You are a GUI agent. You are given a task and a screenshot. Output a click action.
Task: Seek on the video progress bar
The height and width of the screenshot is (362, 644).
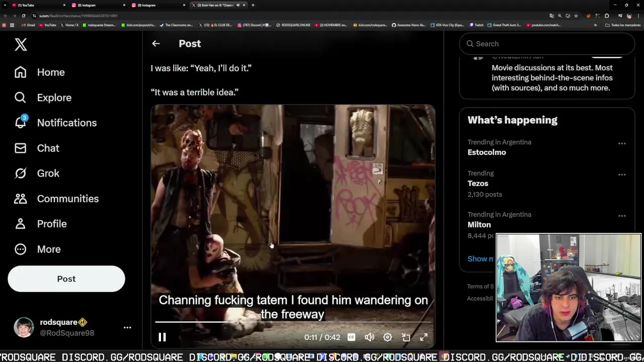pyautogui.click(x=293, y=322)
